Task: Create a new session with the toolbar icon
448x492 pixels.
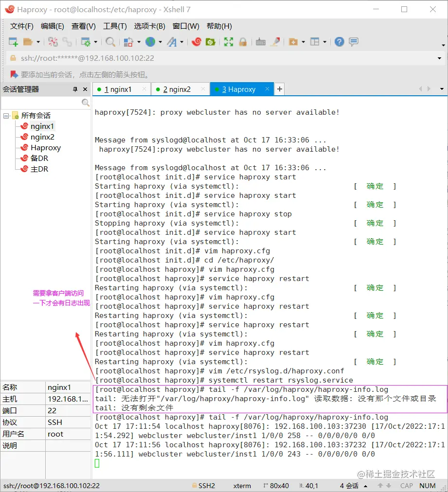Action: (x=13, y=42)
